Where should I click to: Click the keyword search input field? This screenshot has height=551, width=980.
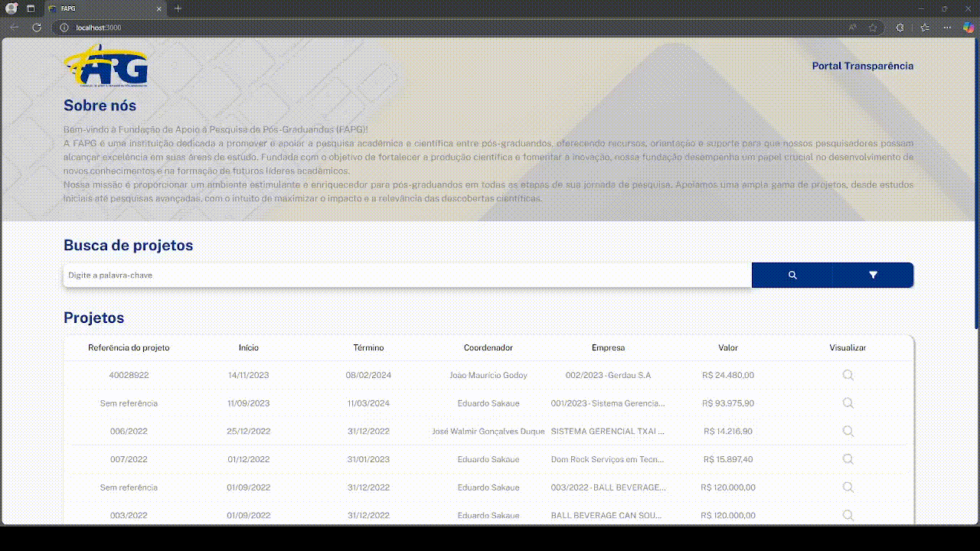[407, 275]
